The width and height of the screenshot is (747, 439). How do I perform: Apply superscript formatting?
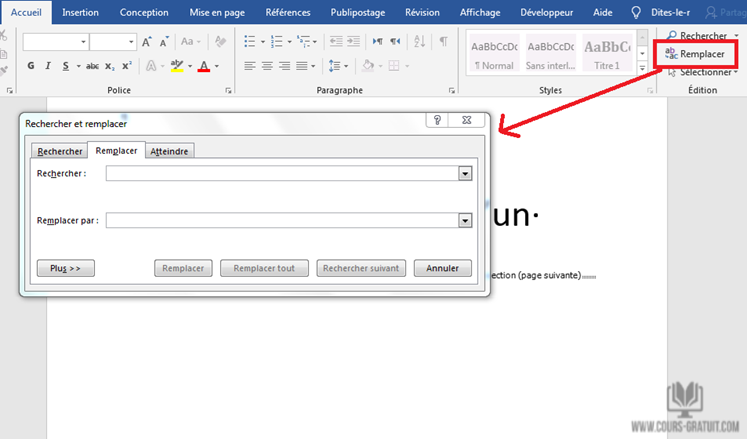pyautogui.click(x=126, y=66)
